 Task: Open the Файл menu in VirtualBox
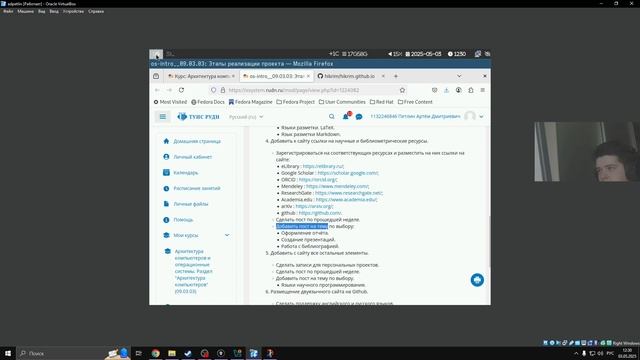(x=8, y=11)
